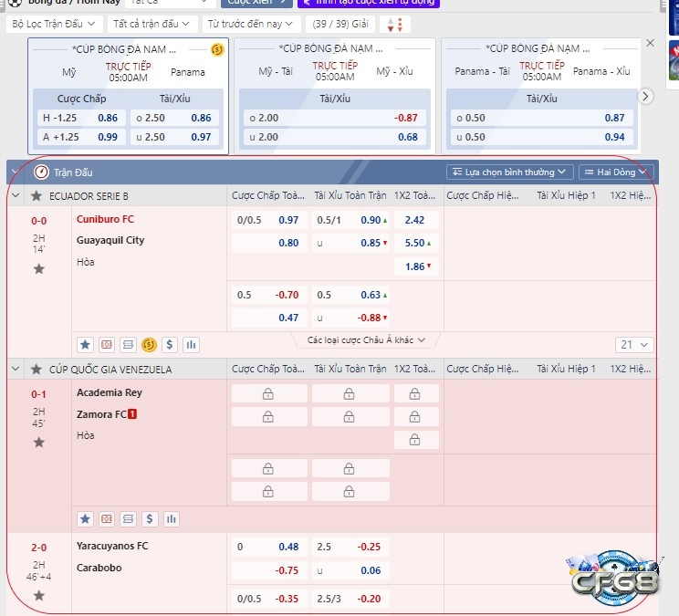Favorite the Yaracuyanos FC match star

tap(39, 596)
